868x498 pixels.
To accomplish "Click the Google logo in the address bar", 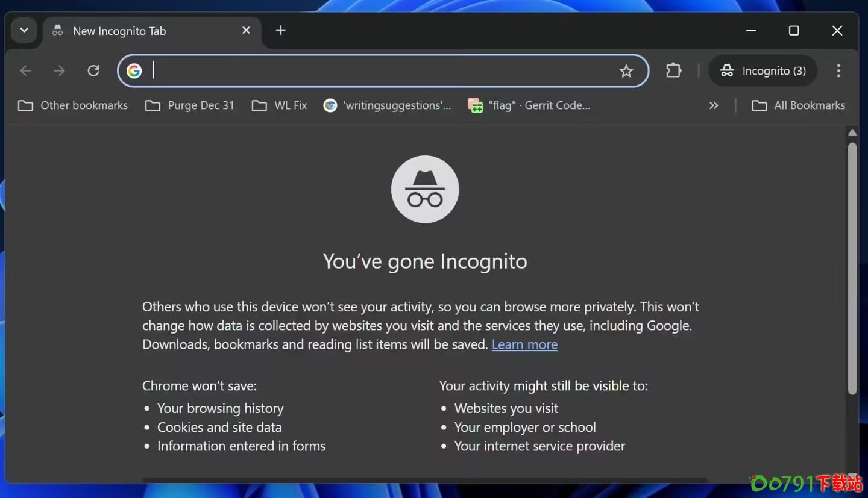I will (134, 70).
